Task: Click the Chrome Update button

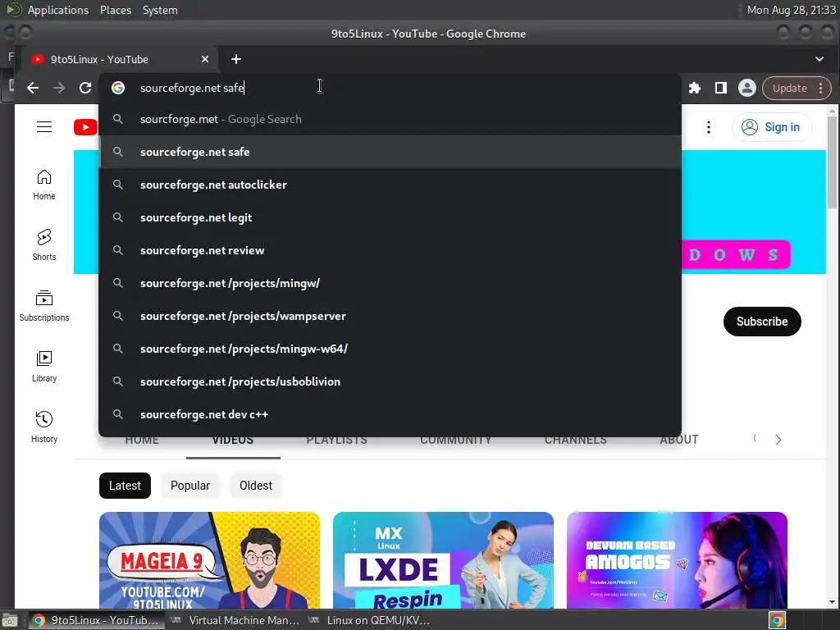Action: pos(789,89)
